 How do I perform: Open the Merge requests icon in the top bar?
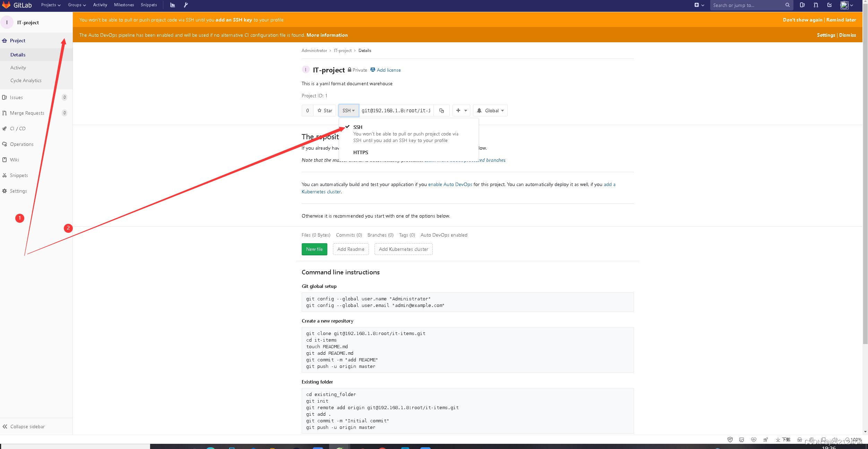click(x=816, y=5)
